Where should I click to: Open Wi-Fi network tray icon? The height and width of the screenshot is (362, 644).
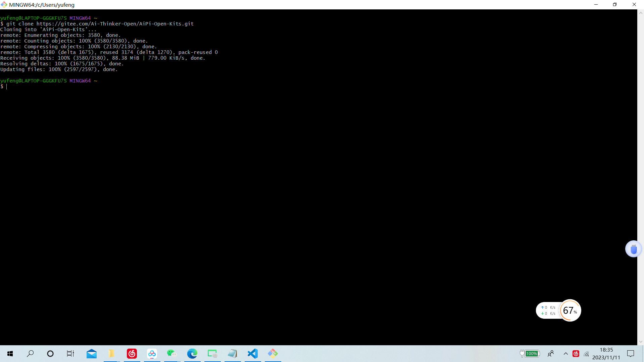[x=587, y=354]
